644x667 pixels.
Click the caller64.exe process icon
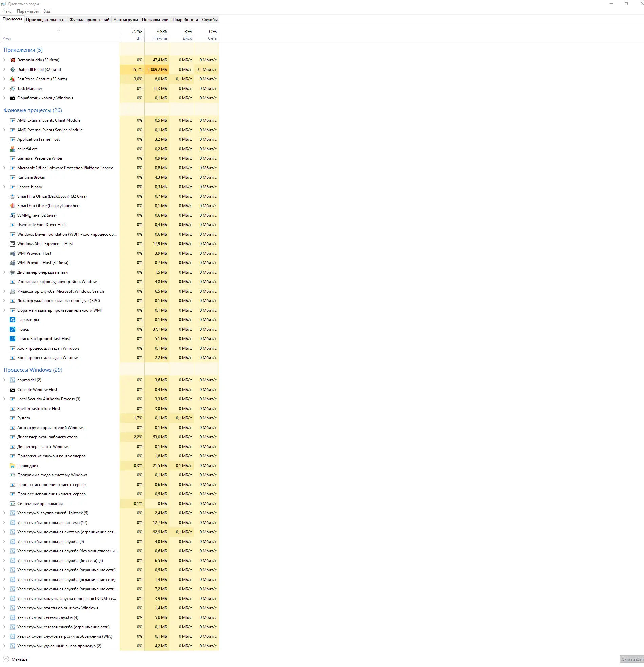(13, 149)
